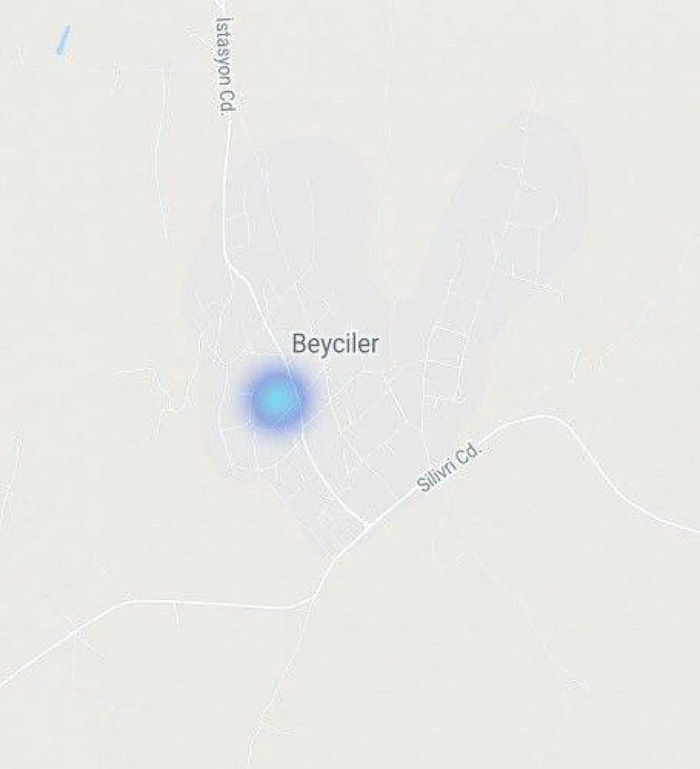Click the cyan core of the heatmap spot
Viewport: 700px width, 769px height.
[276, 399]
